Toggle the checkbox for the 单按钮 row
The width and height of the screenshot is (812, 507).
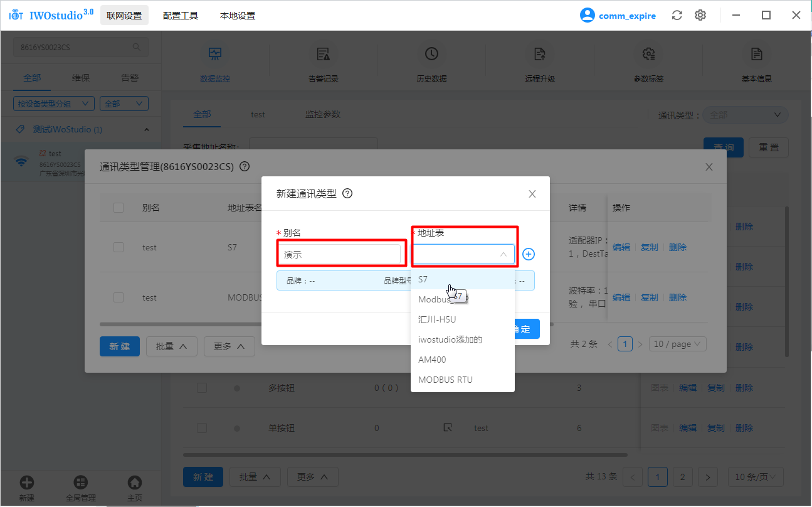pyautogui.click(x=202, y=428)
